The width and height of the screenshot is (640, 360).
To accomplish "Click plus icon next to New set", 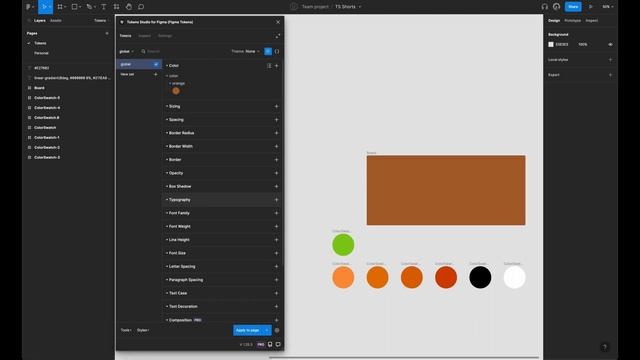I will [156, 74].
